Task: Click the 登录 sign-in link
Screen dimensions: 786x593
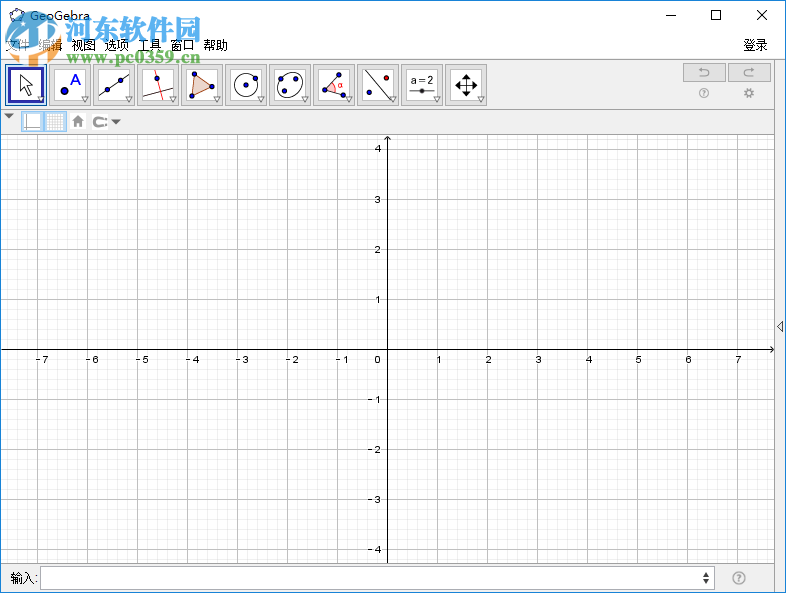Action: [755, 45]
